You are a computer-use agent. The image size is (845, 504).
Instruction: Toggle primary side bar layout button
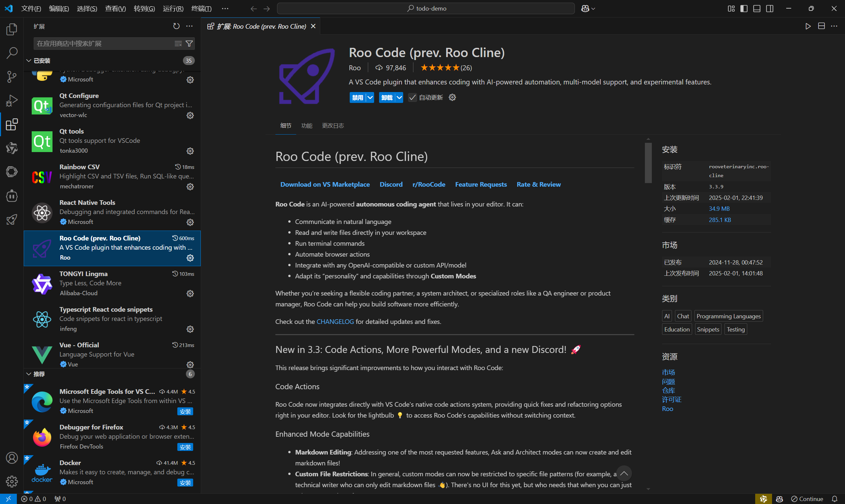click(x=744, y=9)
